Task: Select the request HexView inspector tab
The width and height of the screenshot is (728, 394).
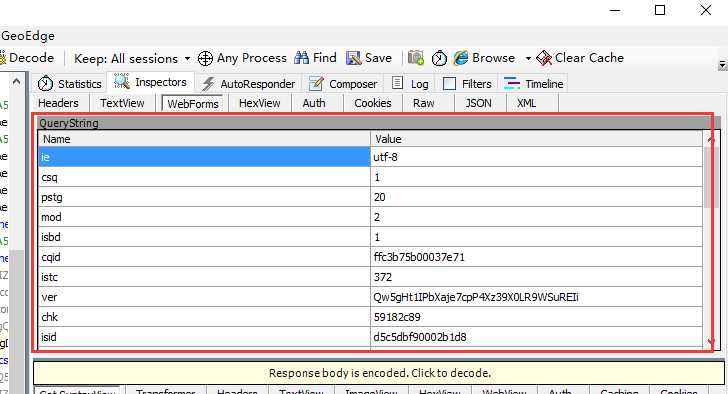Action: (x=260, y=103)
